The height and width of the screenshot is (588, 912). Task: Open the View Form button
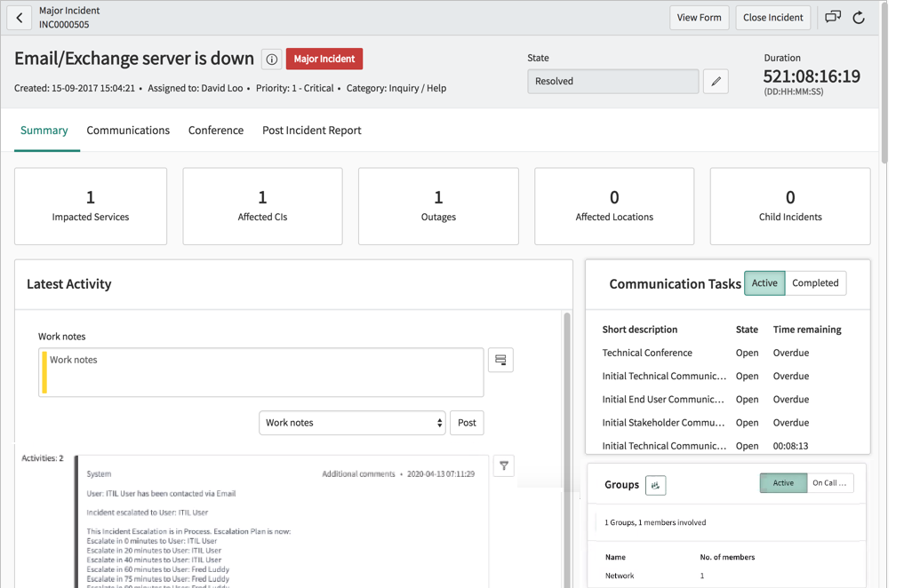tap(700, 18)
